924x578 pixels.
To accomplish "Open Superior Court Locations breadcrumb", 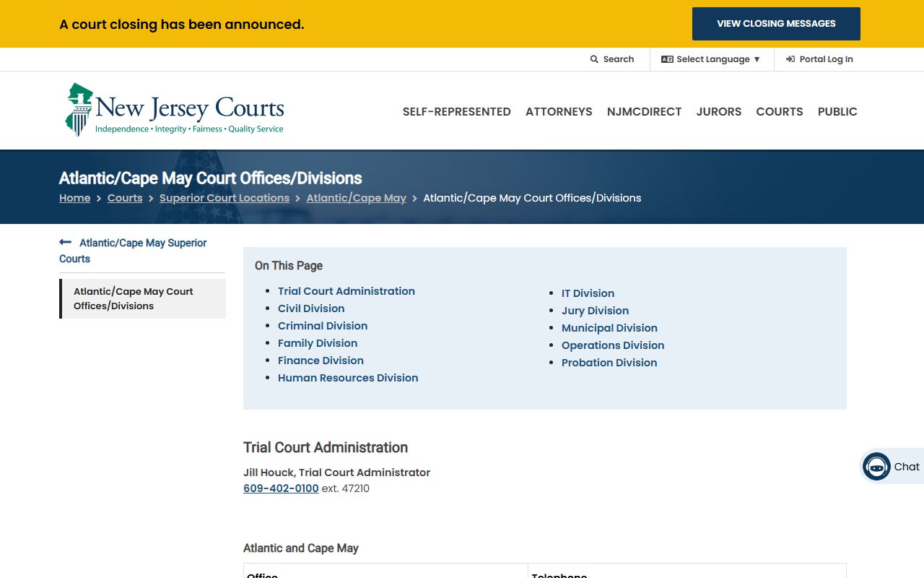I will [x=225, y=198].
